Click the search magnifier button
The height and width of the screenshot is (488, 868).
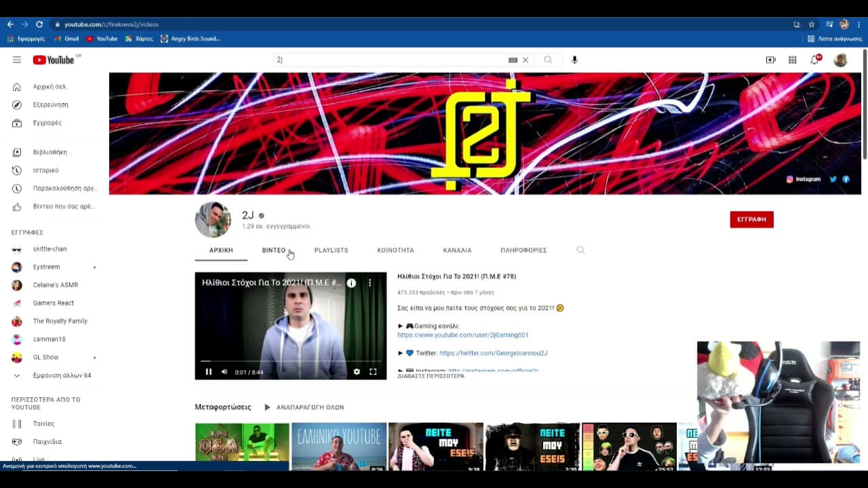click(x=548, y=60)
